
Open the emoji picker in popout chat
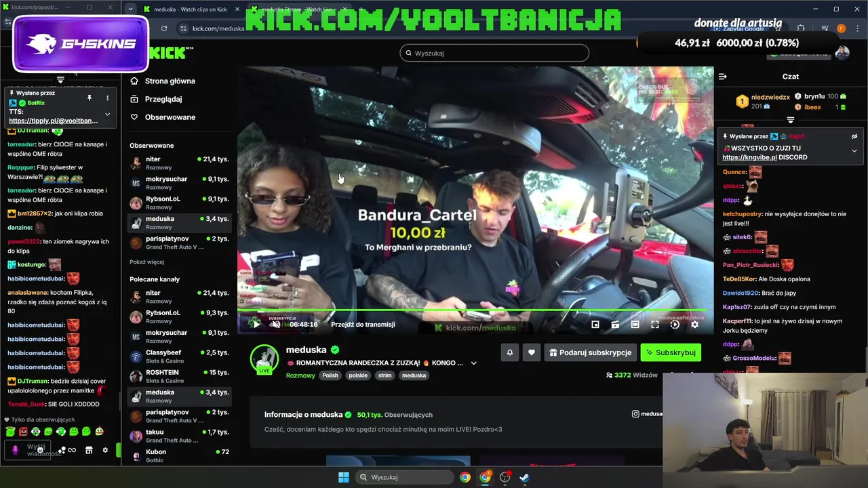click(40, 450)
